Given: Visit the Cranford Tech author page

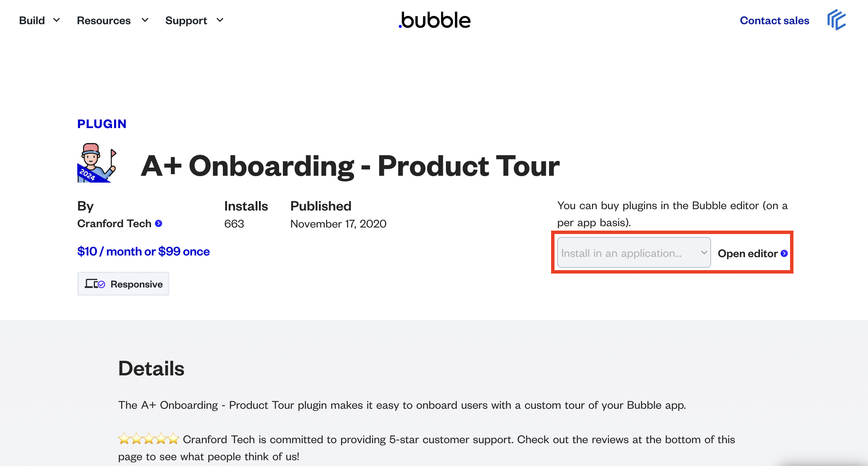Looking at the screenshot, I should coord(114,223).
